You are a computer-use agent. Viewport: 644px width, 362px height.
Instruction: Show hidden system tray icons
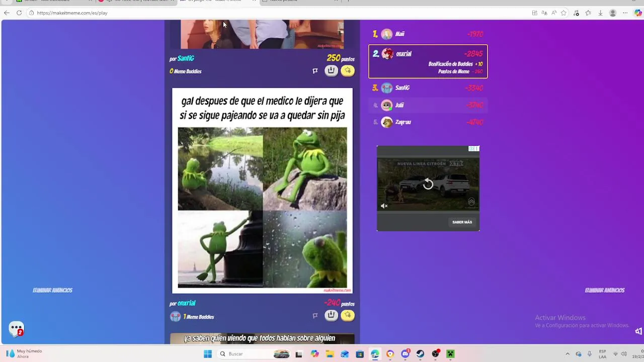tap(568, 354)
